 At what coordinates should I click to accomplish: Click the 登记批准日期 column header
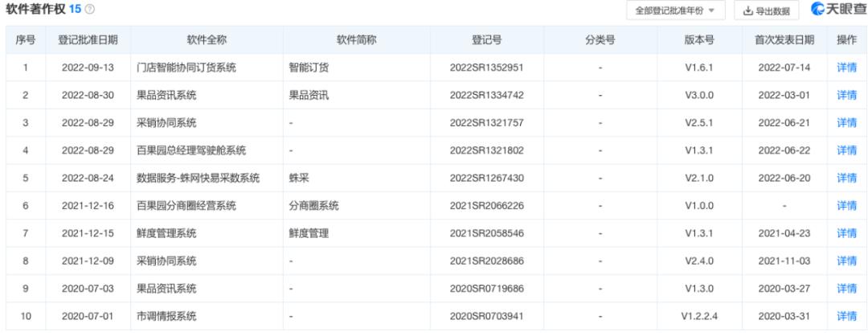88,40
